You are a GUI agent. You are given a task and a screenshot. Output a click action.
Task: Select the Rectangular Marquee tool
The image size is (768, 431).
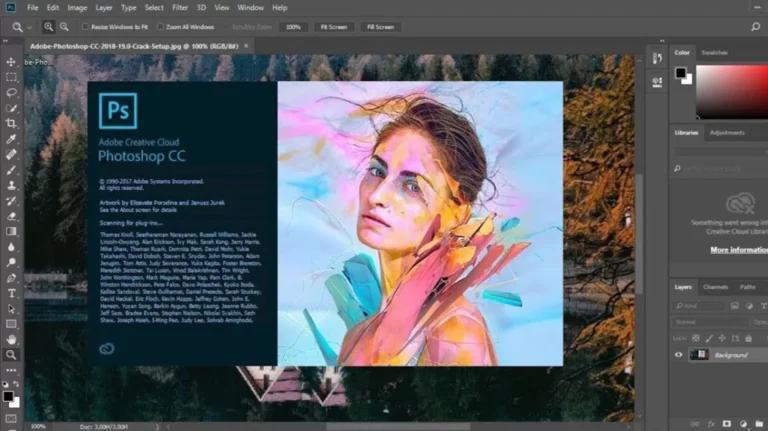[x=12, y=76]
